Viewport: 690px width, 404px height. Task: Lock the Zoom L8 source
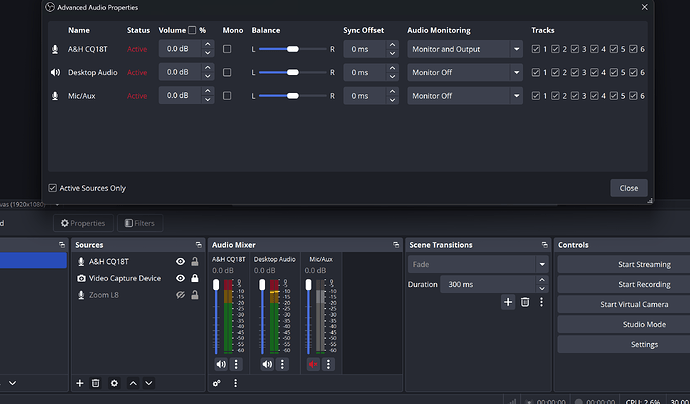[195, 295]
